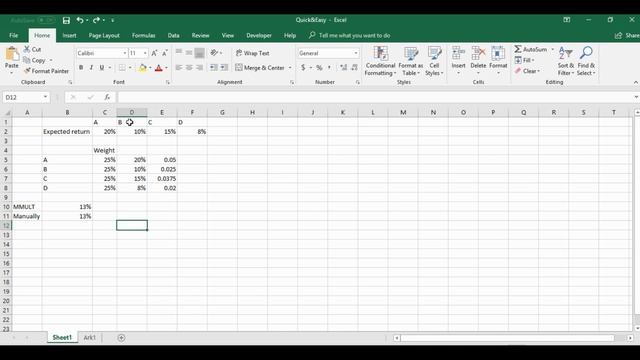Increase decimal places

click(x=343, y=67)
